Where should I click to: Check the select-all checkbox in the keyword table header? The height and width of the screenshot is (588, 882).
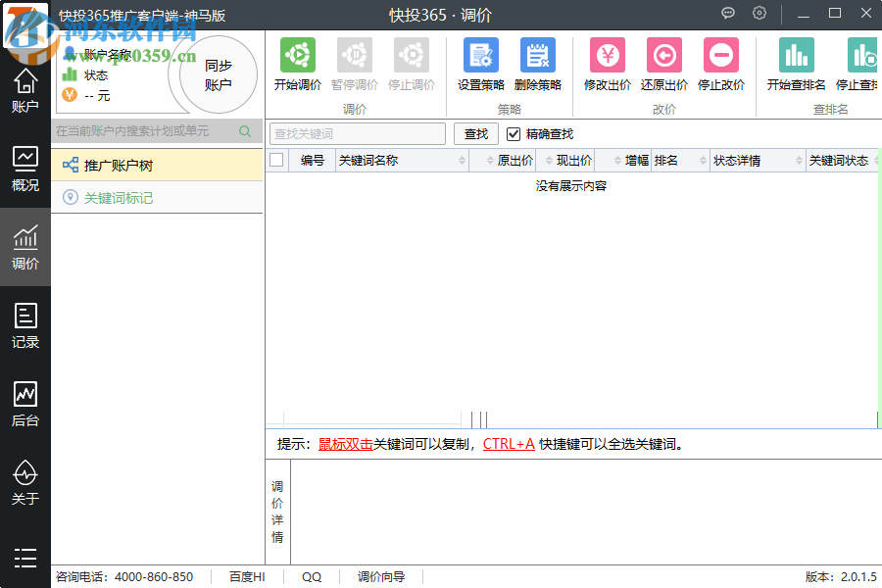coord(278,160)
